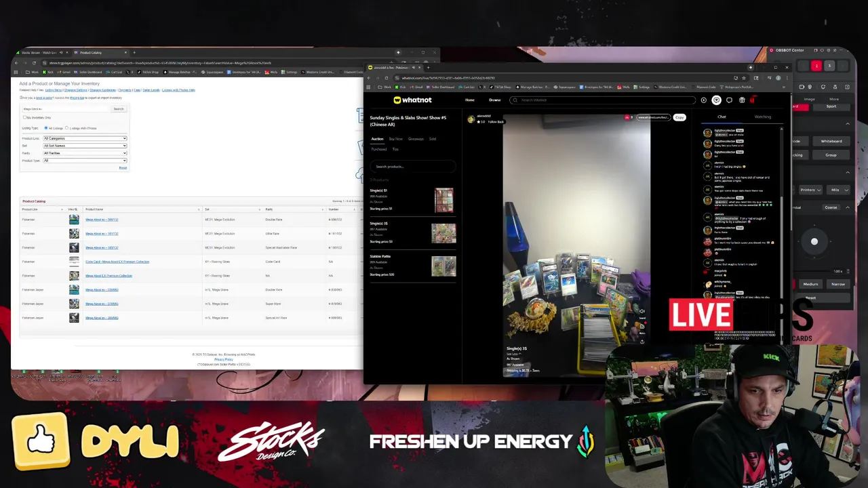Viewport: 868px width, 488px height.
Task: Click the Whatnot plus-circle icon beside search
Action: coord(703,100)
